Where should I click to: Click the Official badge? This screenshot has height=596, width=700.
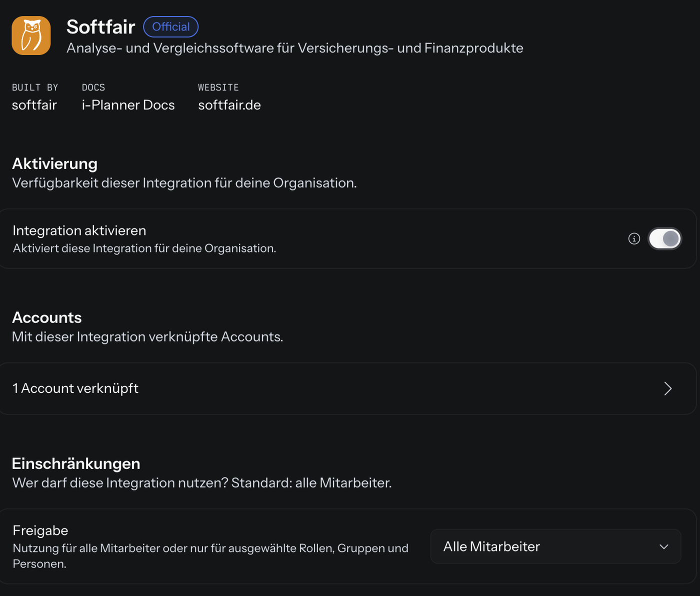coord(171,27)
